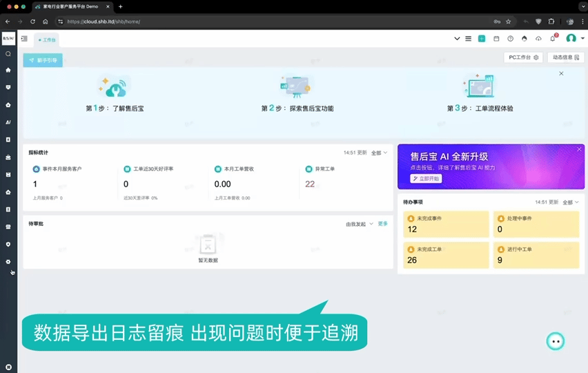The image size is (588, 373).
Task: Open the calendar icon in header
Action: pyautogui.click(x=496, y=39)
